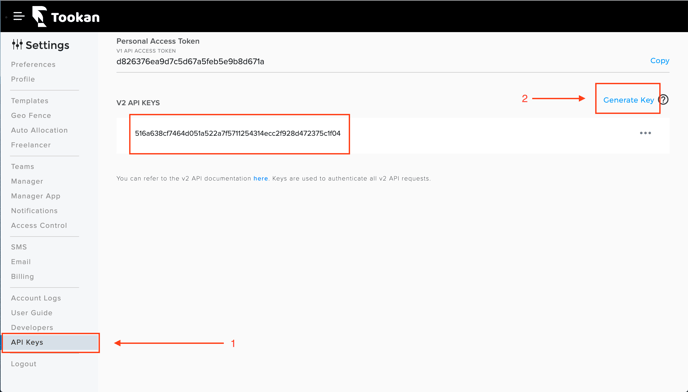This screenshot has width=688, height=392.
Task: Open Notifications settings
Action: [x=34, y=211]
